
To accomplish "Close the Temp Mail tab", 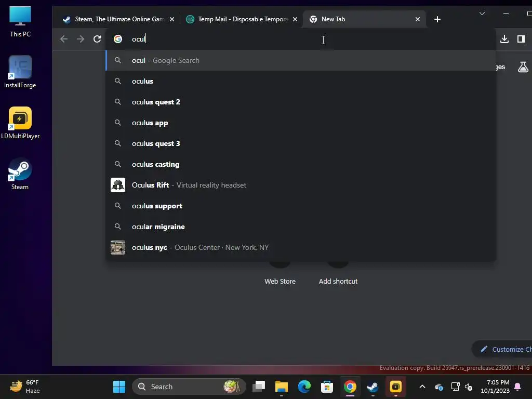I will (295, 19).
